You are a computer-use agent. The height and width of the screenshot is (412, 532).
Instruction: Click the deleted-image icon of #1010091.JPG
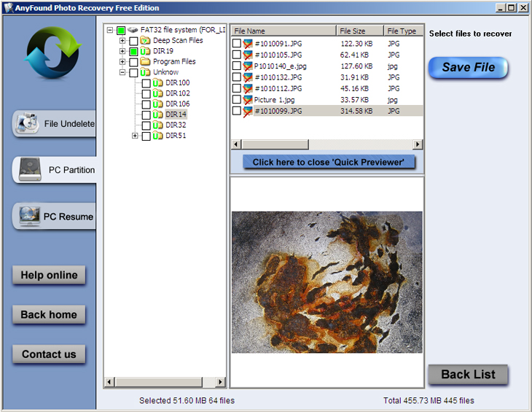point(248,44)
